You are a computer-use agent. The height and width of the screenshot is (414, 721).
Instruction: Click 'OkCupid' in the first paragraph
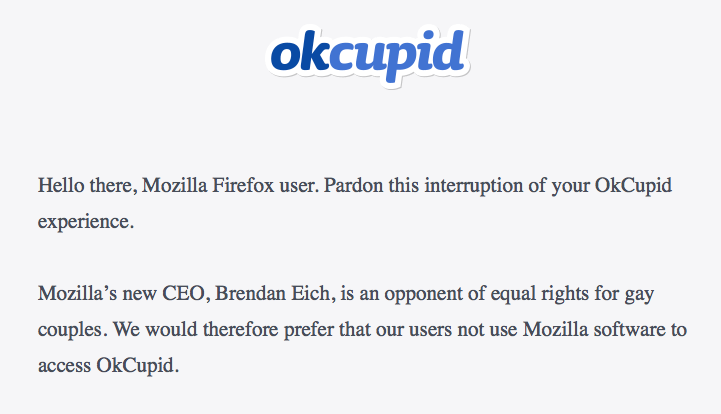(x=633, y=187)
